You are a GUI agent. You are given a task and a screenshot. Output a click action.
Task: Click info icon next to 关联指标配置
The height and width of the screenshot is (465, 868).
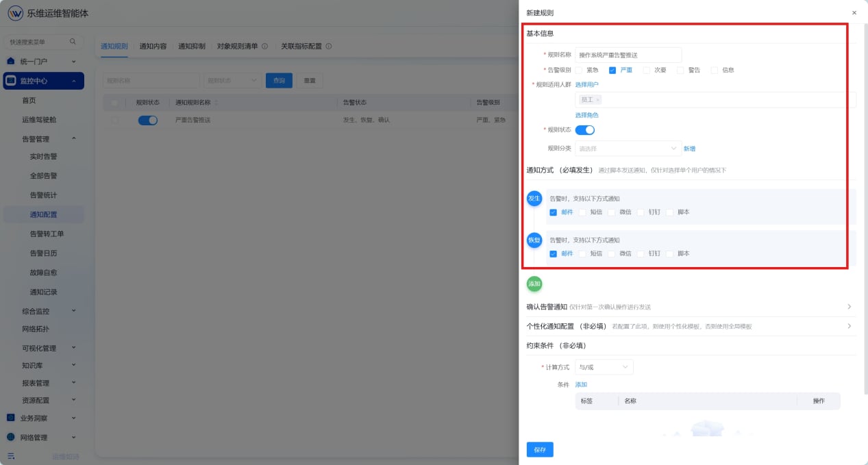(328, 47)
